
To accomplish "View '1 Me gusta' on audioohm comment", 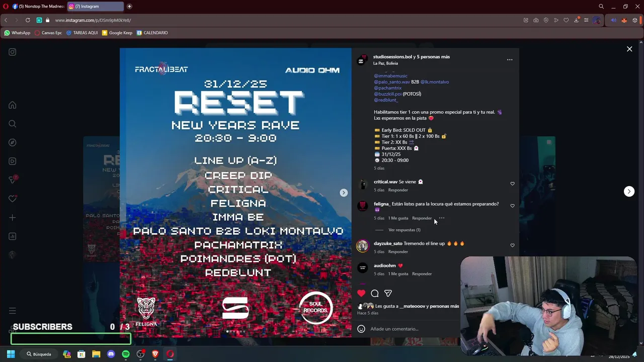I will [x=398, y=274].
